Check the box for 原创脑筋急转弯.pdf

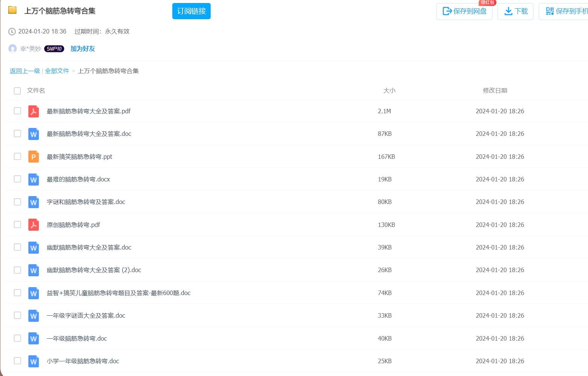17,224
